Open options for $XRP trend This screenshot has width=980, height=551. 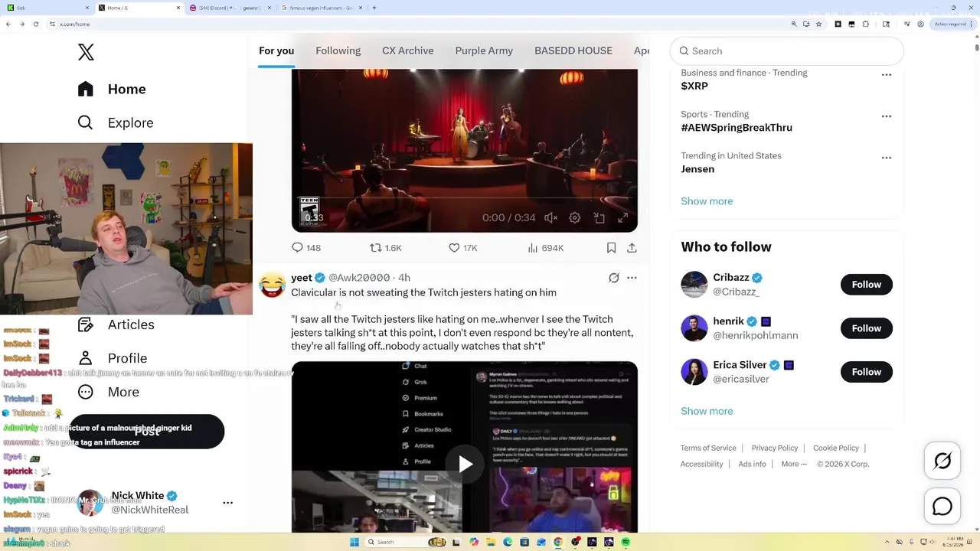[x=887, y=75]
